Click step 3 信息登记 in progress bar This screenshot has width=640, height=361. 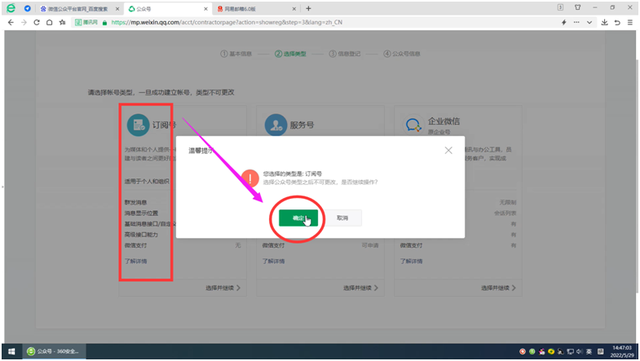pyautogui.click(x=345, y=53)
